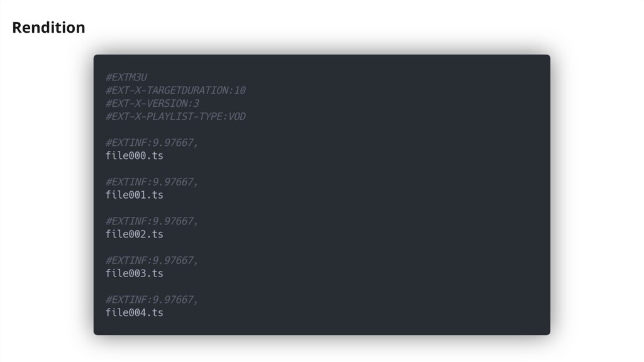Viewport: 644px width, 362px height.
Task: Click the #EXT-X-PLAYLIST-TYPE:VOD line
Action: 175,116
